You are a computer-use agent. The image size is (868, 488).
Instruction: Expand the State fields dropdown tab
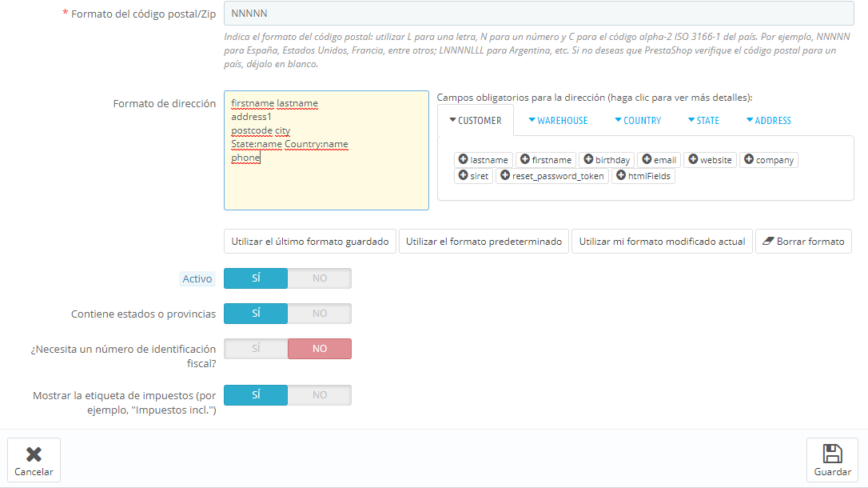click(703, 121)
